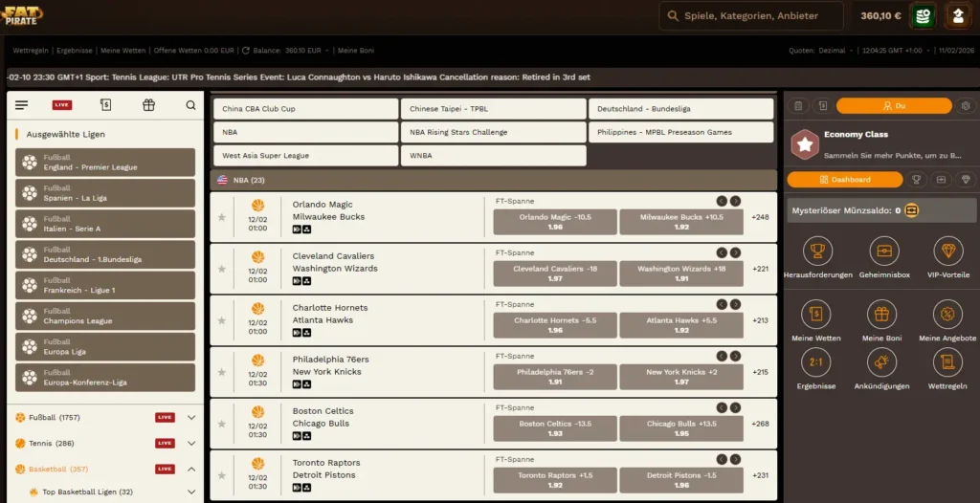Open Wettregeln scroll icon in dashboard

pos(947,362)
